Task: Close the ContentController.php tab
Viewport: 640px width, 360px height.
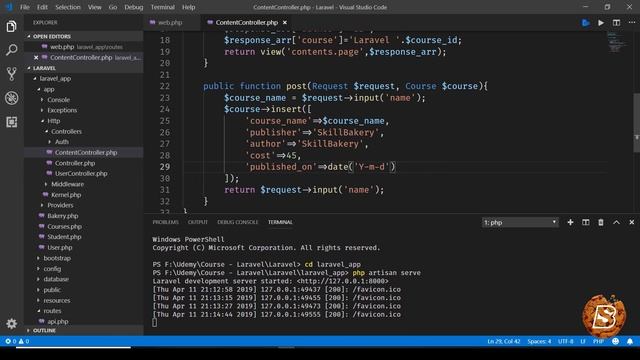Action: pos(285,23)
